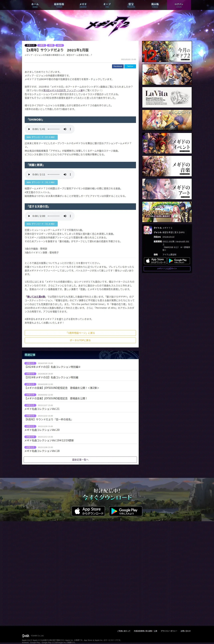Viewport: 214px width, 644px height.
Task: Open the MEGIDOMY Award ceremony banner
Action: 167,120
